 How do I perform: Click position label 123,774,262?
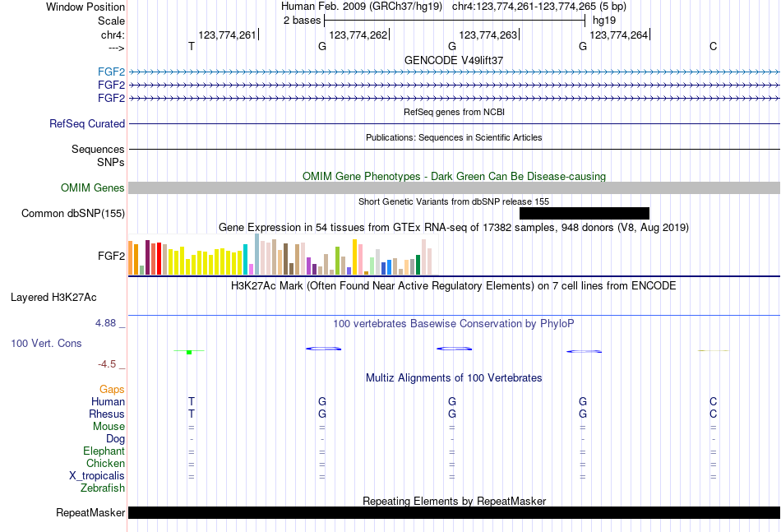pos(358,35)
